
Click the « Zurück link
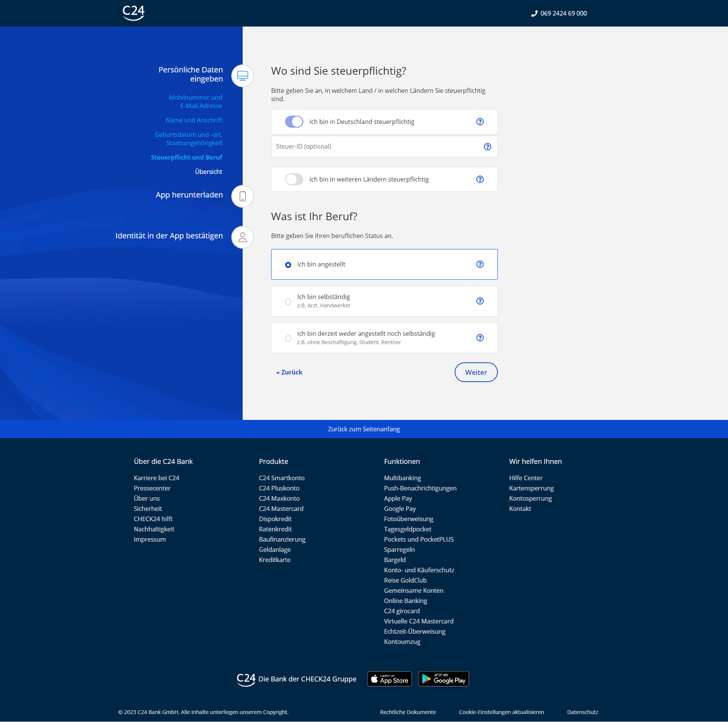pos(289,372)
